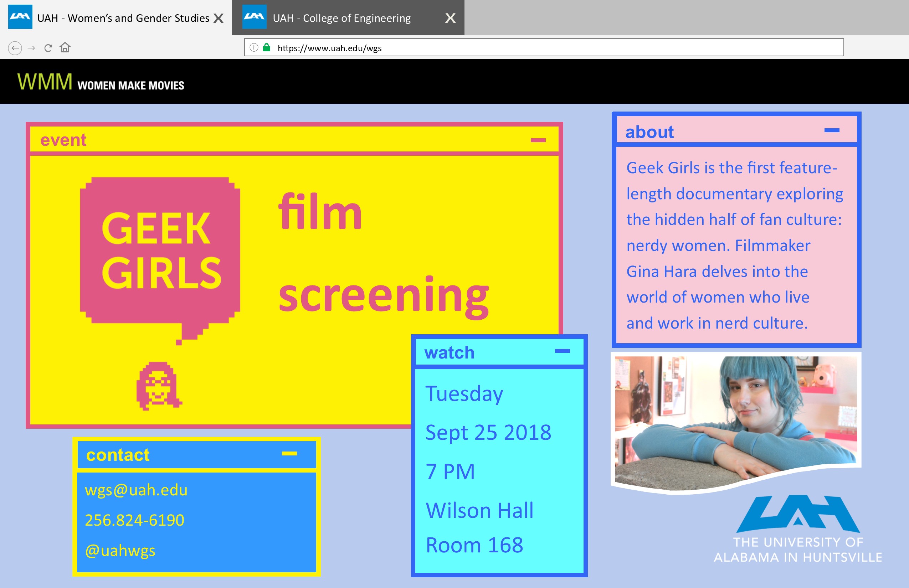Click phone number 256.824-6190

click(x=134, y=520)
